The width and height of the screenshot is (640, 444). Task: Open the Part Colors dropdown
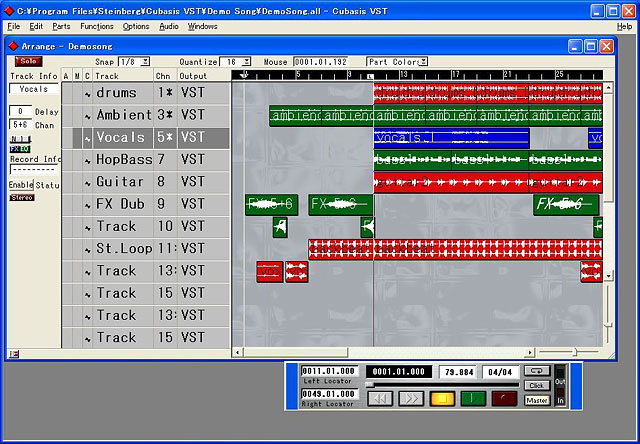[x=424, y=62]
